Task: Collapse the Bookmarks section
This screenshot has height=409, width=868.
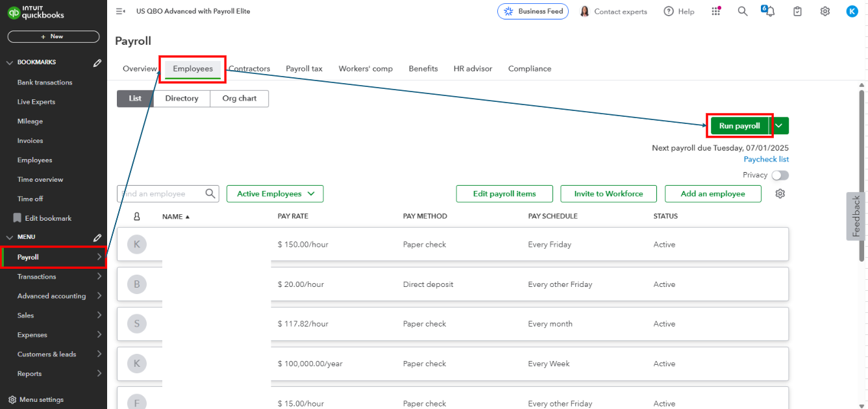Action: pos(9,62)
